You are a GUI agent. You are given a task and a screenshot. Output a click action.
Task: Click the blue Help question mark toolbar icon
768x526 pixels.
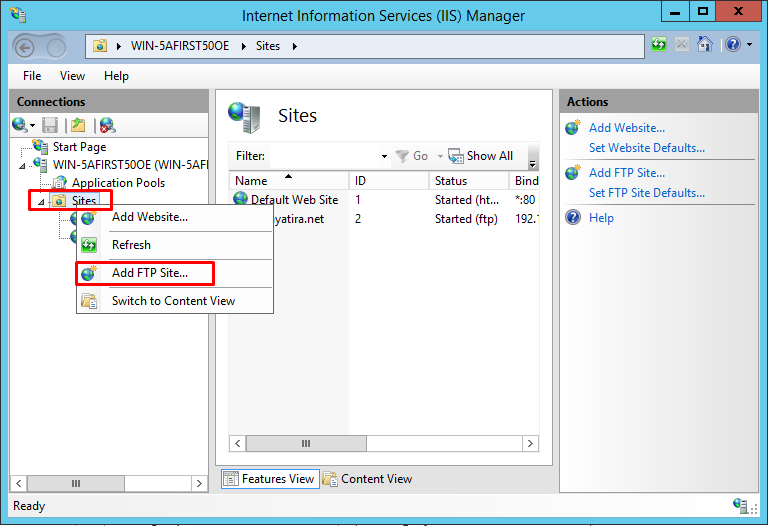(733, 45)
